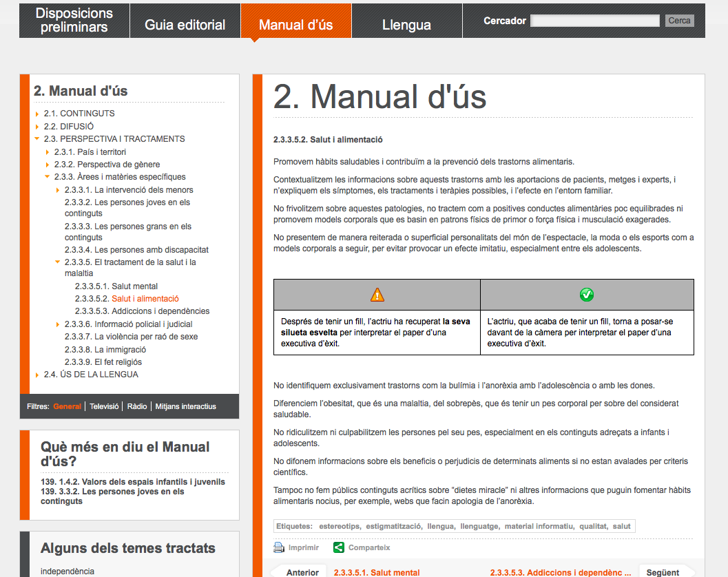Open the Guia editorial tab
This screenshot has height=577, width=728.
tap(185, 25)
